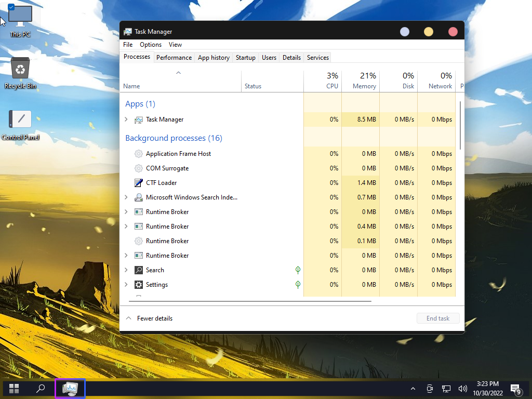Expand Microsoft Windows Search Indexer row

point(126,197)
